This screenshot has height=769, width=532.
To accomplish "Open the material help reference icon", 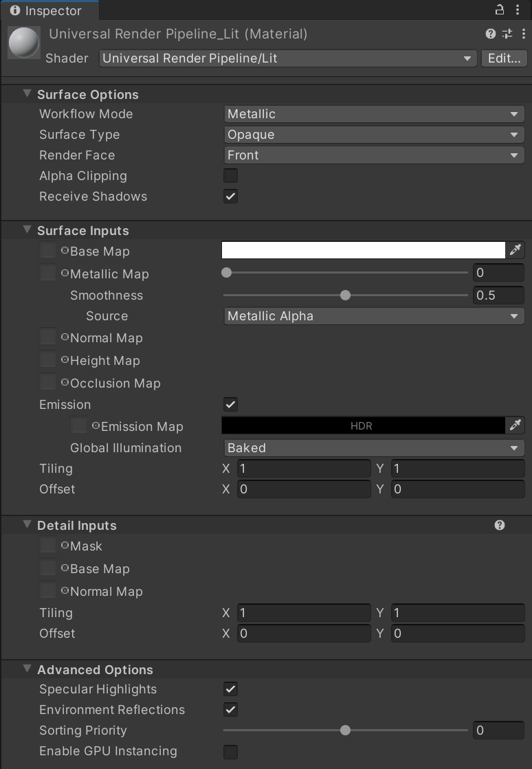I will [490, 34].
